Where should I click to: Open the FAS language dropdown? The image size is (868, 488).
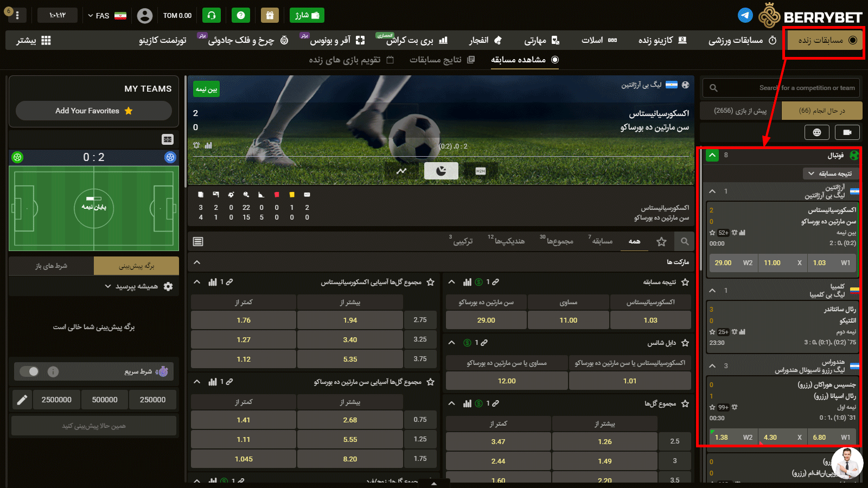coord(107,16)
